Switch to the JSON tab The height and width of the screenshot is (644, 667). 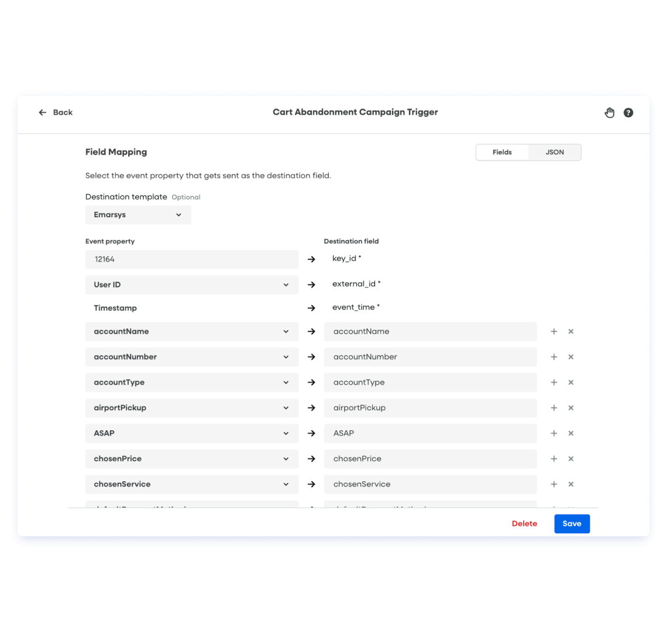tap(554, 152)
